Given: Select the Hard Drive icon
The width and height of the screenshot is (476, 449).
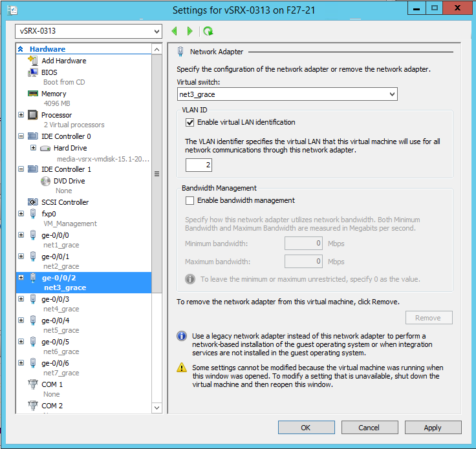Looking at the screenshot, I should coord(45,148).
